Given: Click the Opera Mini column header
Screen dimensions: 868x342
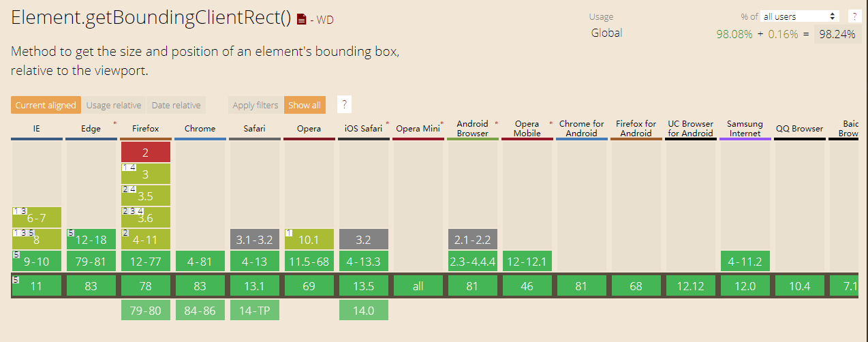Looking at the screenshot, I should (418, 129).
